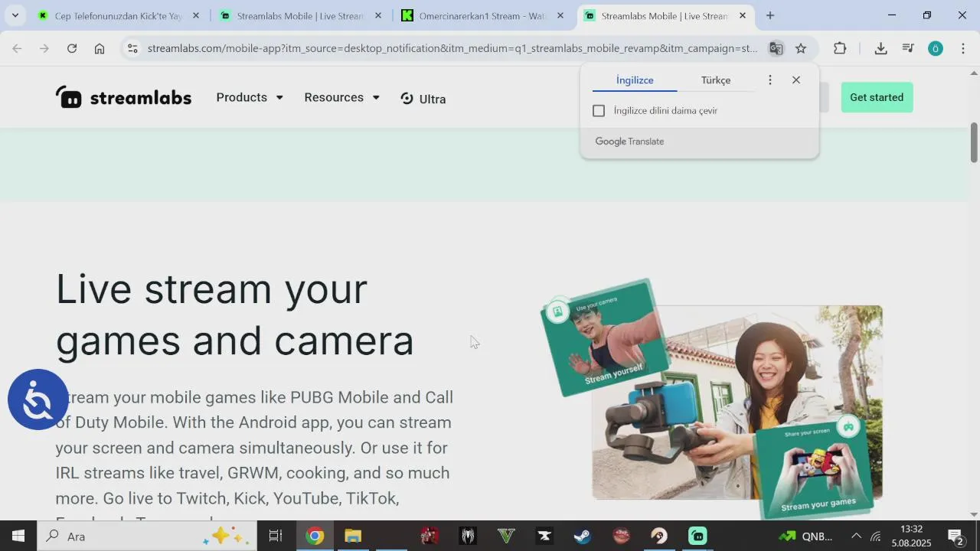Click the streamlabs.com address bar URL
Screen dimensions: 980x551
tap(452, 48)
